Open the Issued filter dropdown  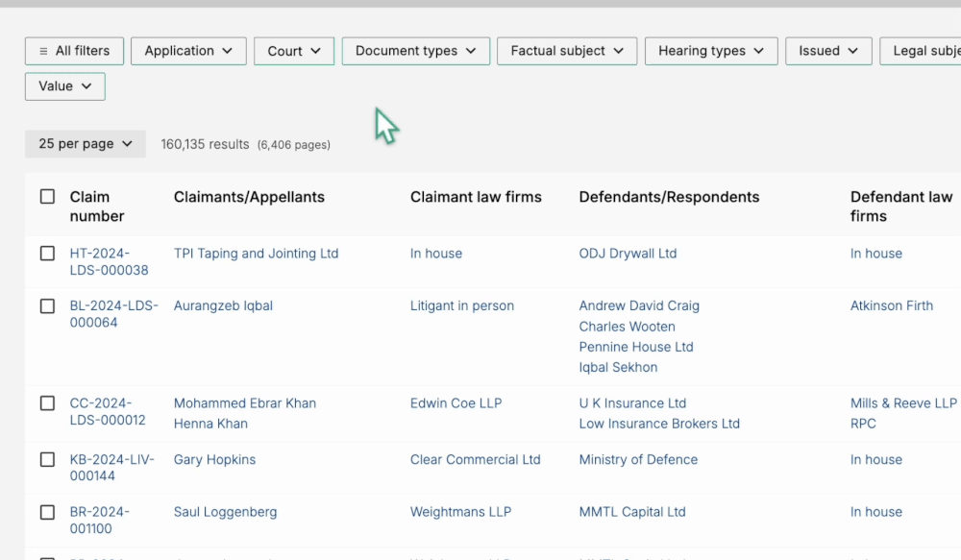[x=828, y=51]
